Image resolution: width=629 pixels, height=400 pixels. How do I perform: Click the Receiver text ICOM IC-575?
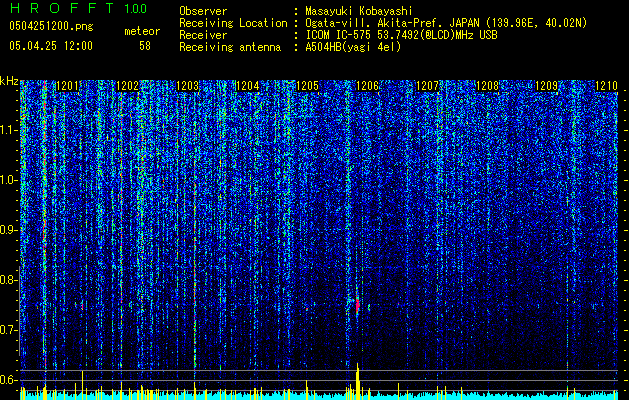[x=338, y=35]
